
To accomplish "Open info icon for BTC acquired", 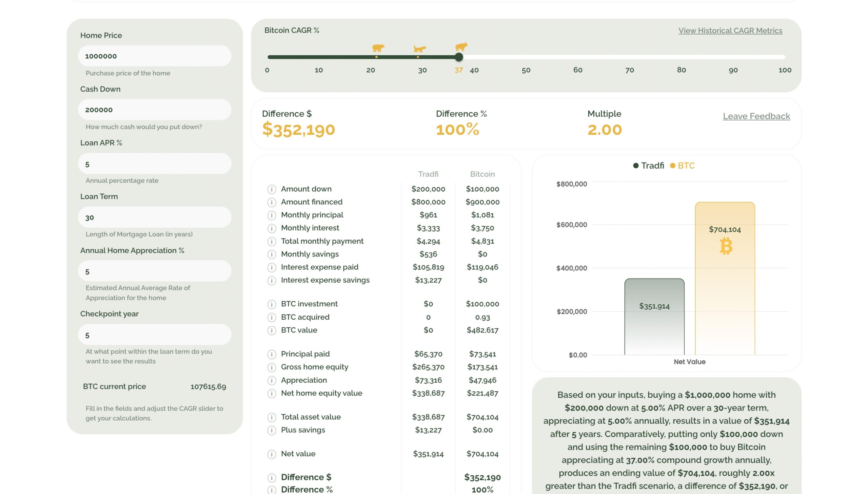I will pos(272,317).
